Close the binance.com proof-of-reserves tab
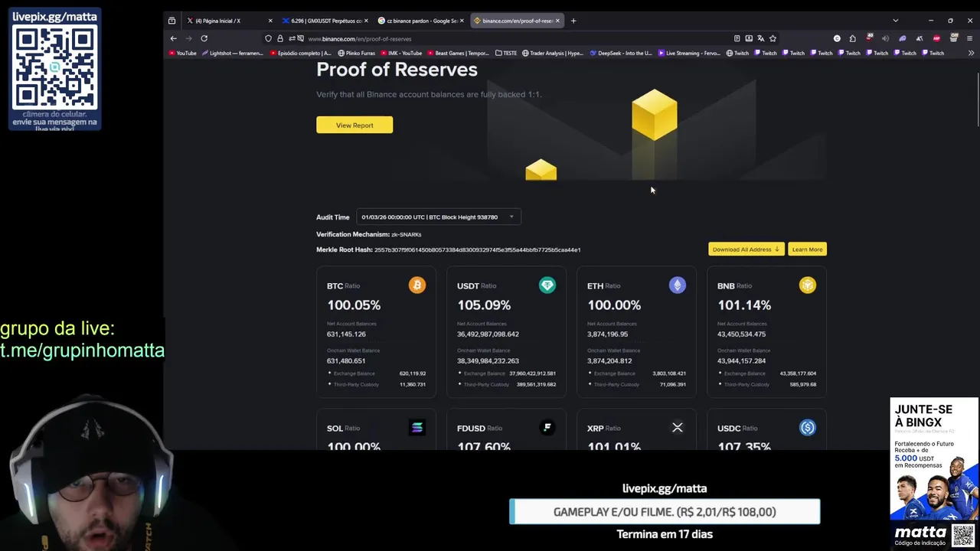The height and width of the screenshot is (551, 980). (557, 21)
